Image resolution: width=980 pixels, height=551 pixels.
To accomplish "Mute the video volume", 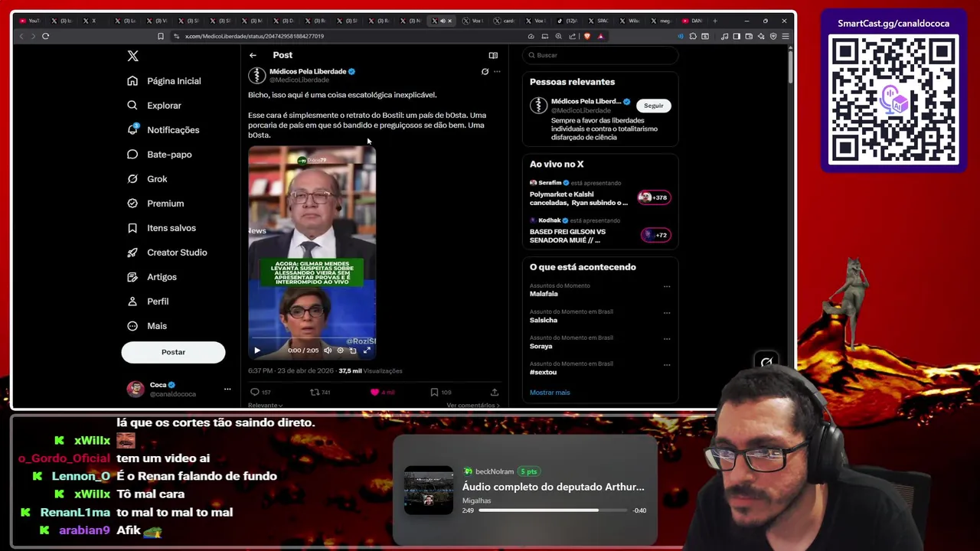I will pyautogui.click(x=328, y=350).
